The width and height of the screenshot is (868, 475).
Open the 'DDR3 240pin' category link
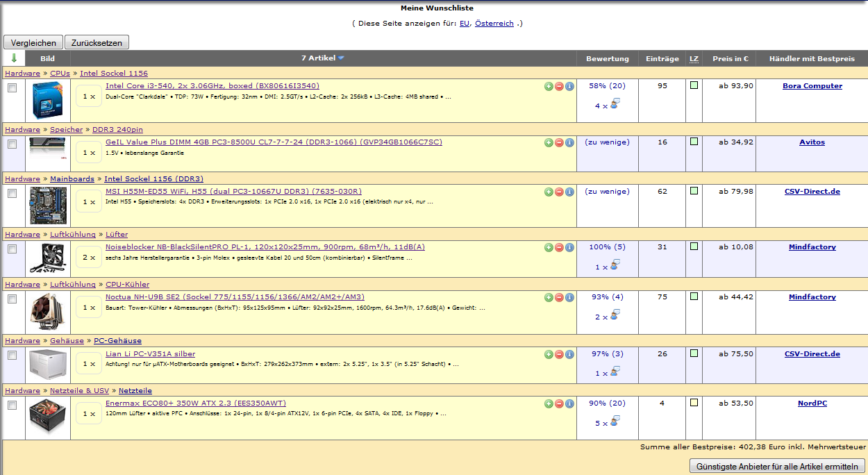point(117,129)
